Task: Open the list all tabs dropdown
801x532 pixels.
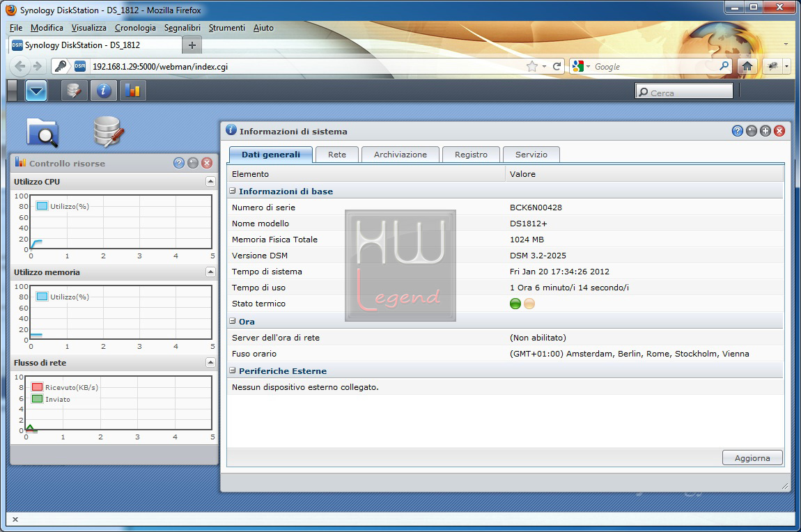Action: click(786, 45)
